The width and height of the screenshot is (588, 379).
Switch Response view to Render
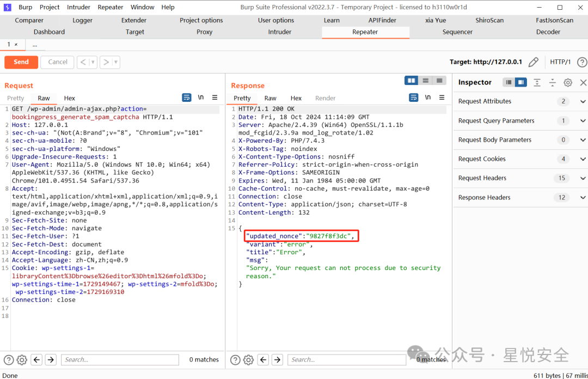pyautogui.click(x=325, y=98)
